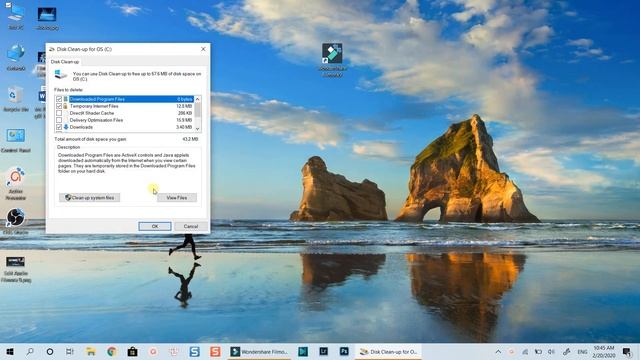Image resolution: width=640 pixels, height=360 pixels.
Task: Open Photoshop (Ps) from taskbar
Action: coord(344,351)
